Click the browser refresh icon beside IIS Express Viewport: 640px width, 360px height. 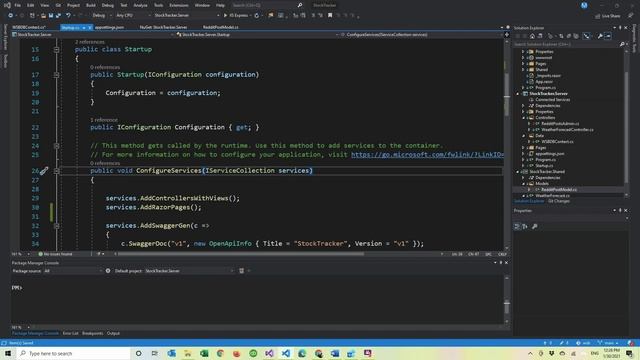257,16
